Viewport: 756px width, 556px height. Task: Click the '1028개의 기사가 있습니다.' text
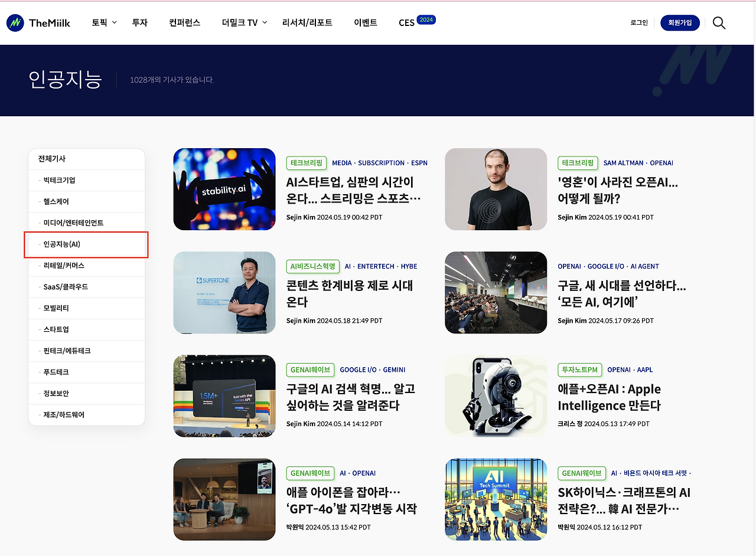[172, 80]
